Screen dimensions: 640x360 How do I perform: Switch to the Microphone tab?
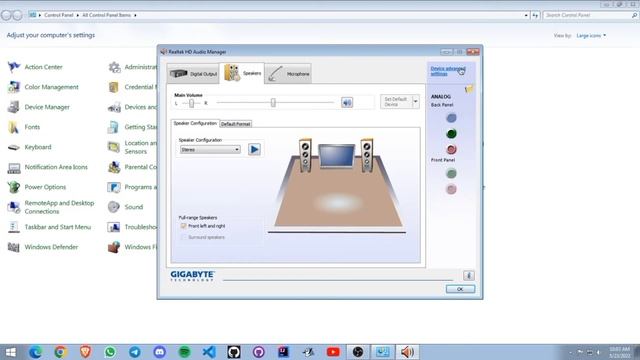[x=288, y=73]
